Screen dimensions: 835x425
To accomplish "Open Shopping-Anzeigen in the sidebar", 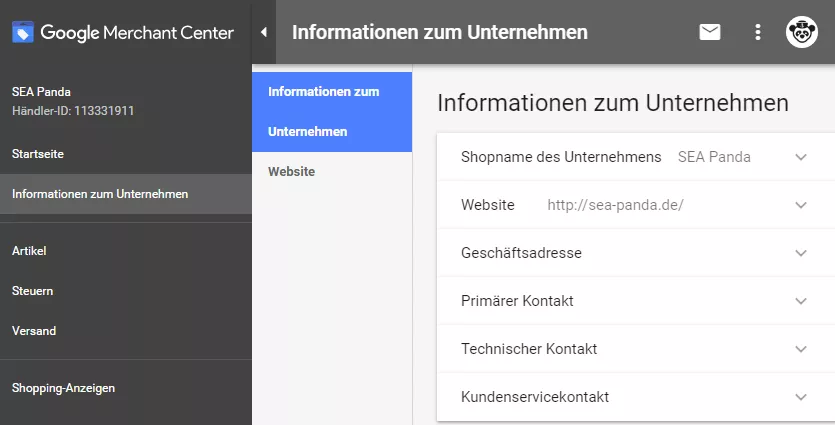I will (126, 388).
